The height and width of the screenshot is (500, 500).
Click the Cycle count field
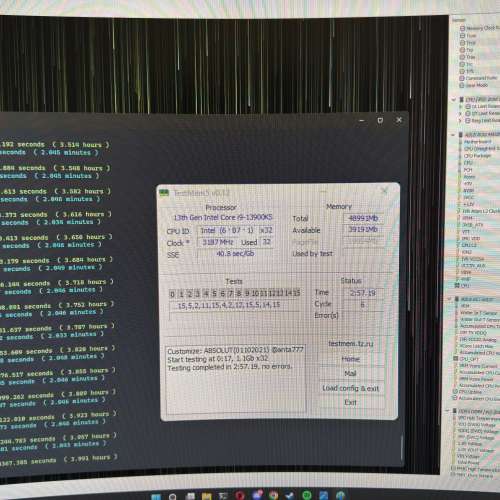[363, 304]
